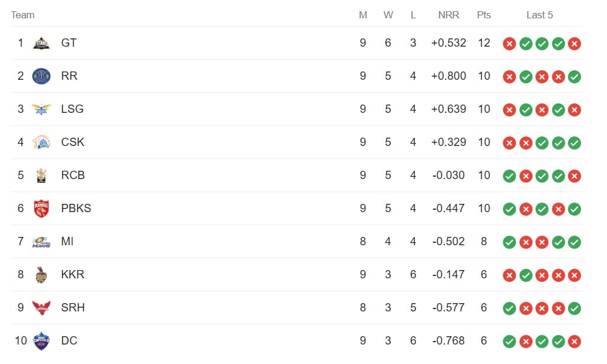Click the Chennai Super Kings logo
This screenshot has width=607, height=364.
(x=41, y=142)
